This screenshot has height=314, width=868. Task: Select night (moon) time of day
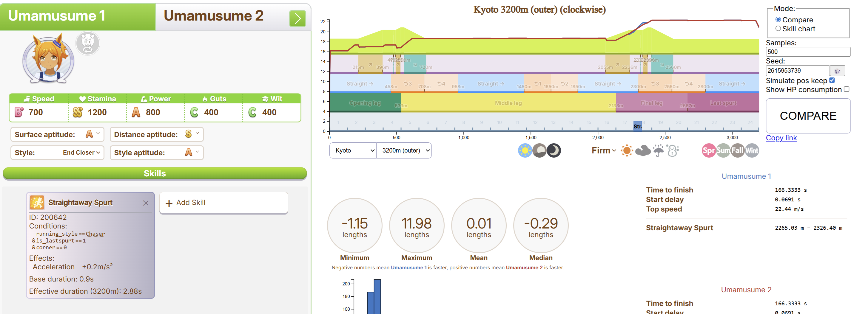tap(554, 150)
